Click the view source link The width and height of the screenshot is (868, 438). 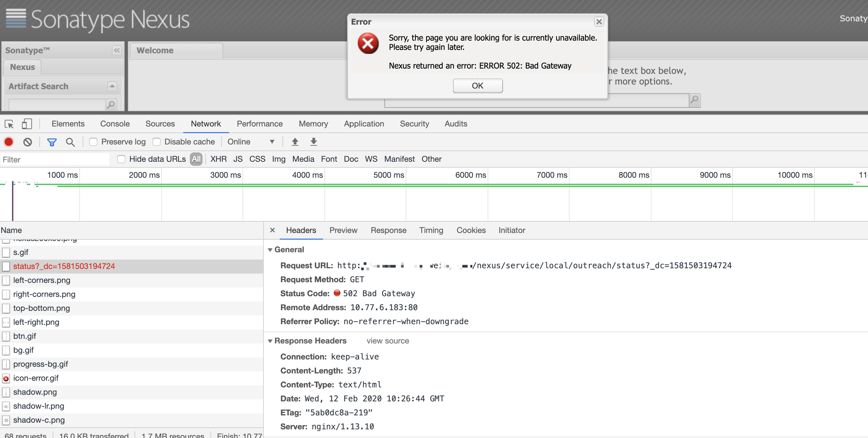point(387,341)
